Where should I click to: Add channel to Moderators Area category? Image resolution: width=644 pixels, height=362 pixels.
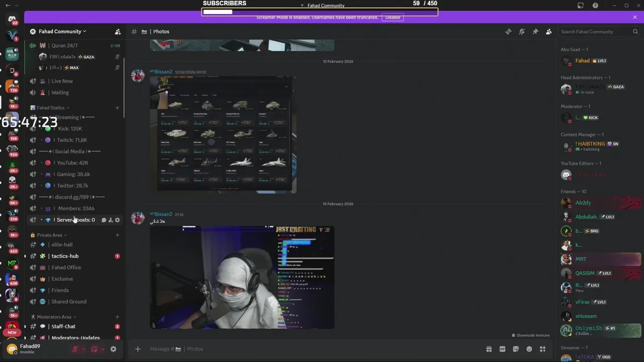tap(118, 317)
